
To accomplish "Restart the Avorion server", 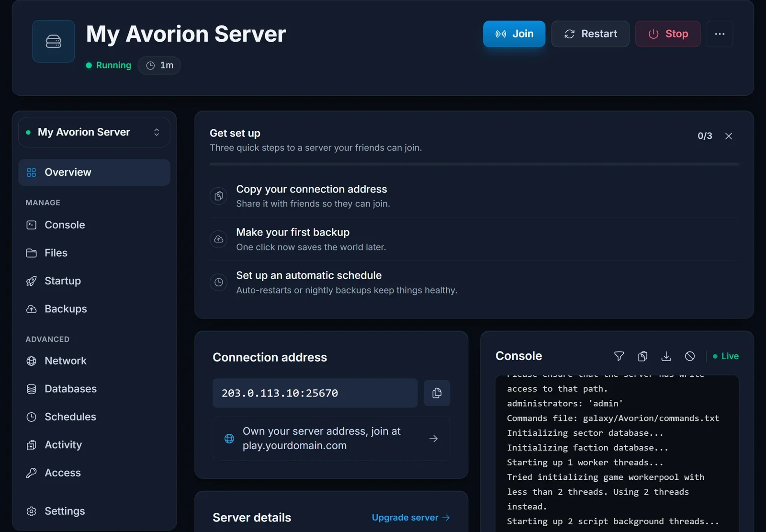I will point(590,34).
